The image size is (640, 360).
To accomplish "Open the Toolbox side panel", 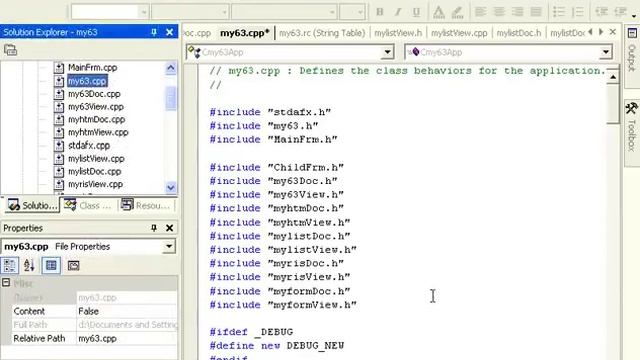I will (x=632, y=133).
